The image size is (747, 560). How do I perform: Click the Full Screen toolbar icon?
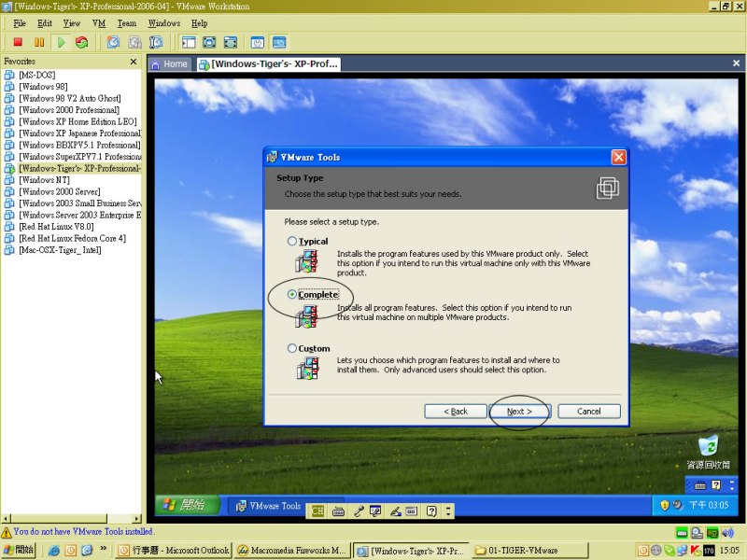[209, 42]
